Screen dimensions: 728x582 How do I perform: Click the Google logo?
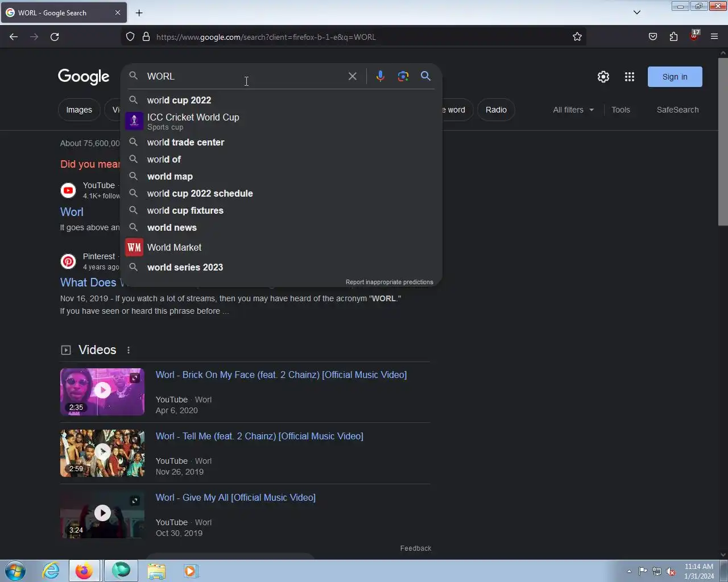click(84, 77)
